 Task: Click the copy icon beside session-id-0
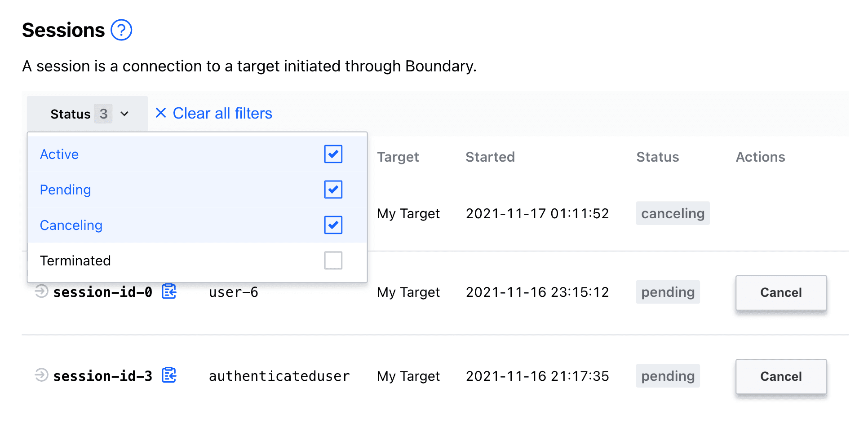(x=169, y=291)
